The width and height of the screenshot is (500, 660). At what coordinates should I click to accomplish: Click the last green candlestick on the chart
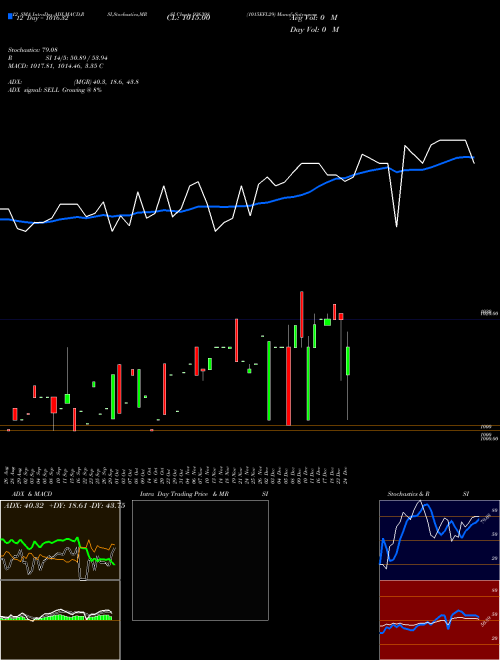(348, 361)
